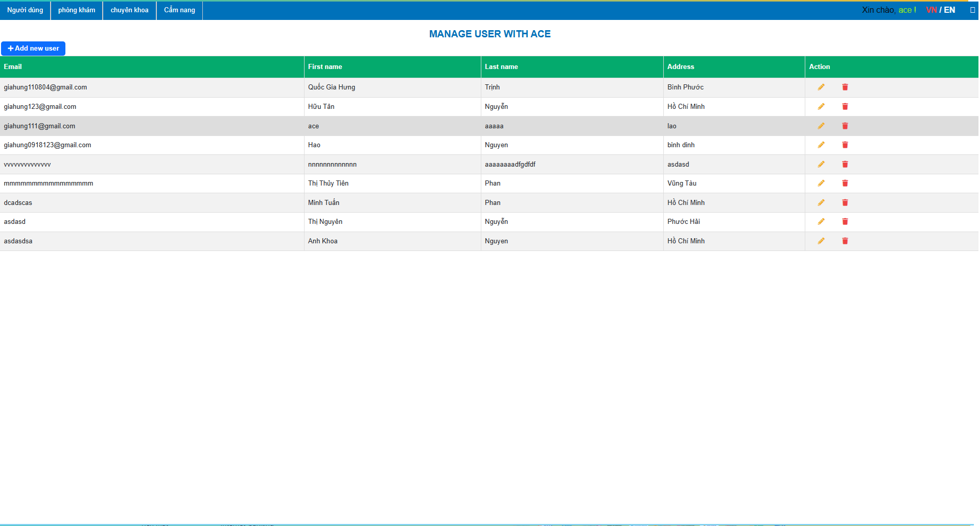The height and width of the screenshot is (526, 980).
Task: Open the Người dùng menu
Action: (x=25, y=10)
